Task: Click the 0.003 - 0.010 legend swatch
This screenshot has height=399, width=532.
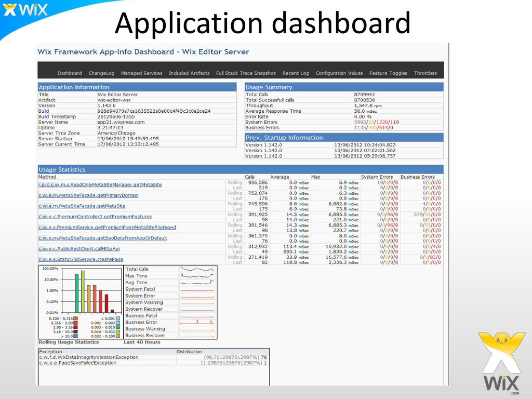Action: (x=118, y=327)
